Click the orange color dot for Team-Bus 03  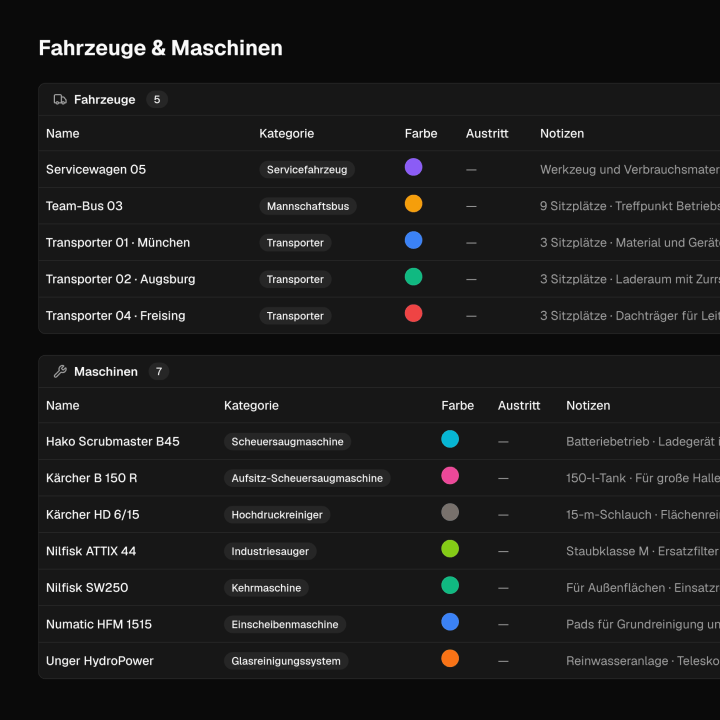coord(413,203)
